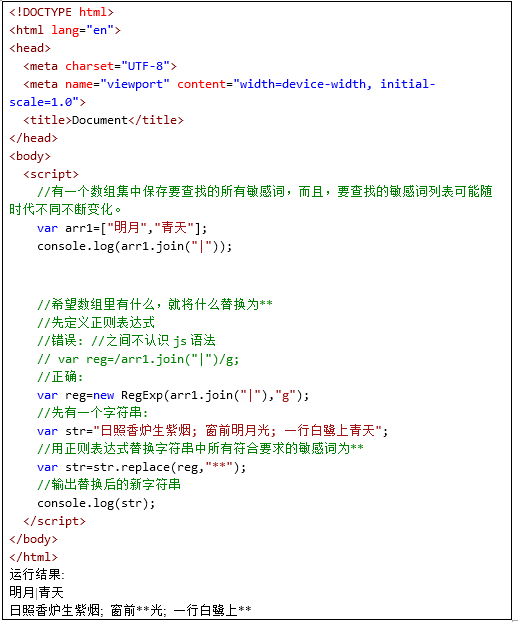The image size is (518, 622).
Task: Click the meta name="viewport" line
Action: [x=229, y=84]
